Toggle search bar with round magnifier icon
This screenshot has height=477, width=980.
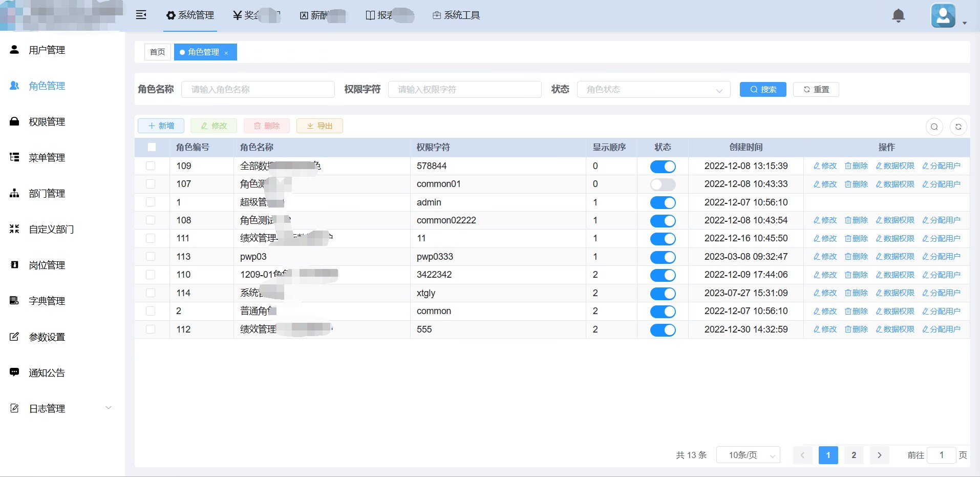click(934, 127)
